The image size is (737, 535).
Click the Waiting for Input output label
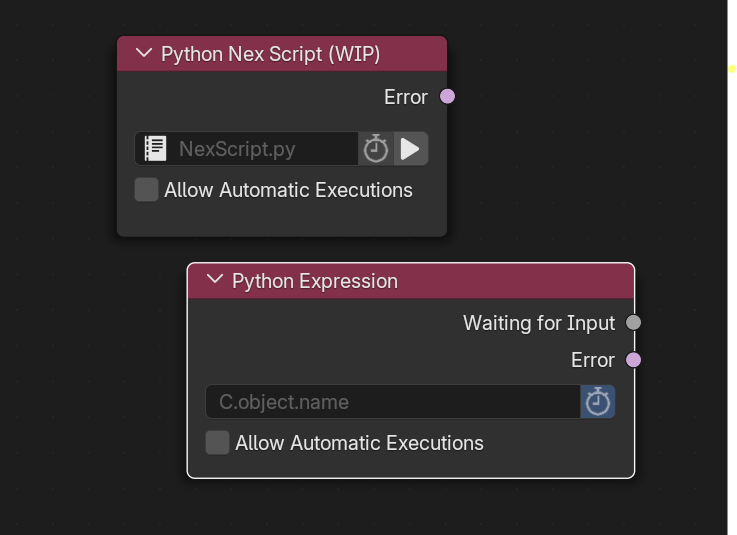tap(539, 323)
